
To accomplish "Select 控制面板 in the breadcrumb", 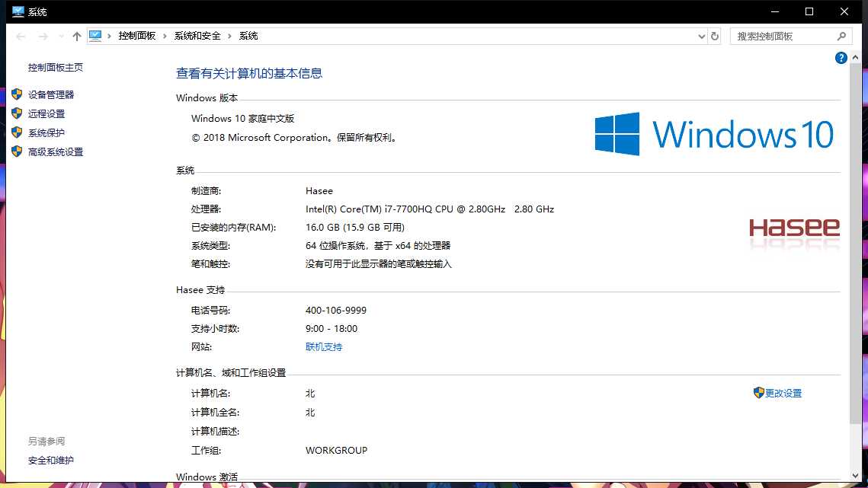I will click(136, 36).
